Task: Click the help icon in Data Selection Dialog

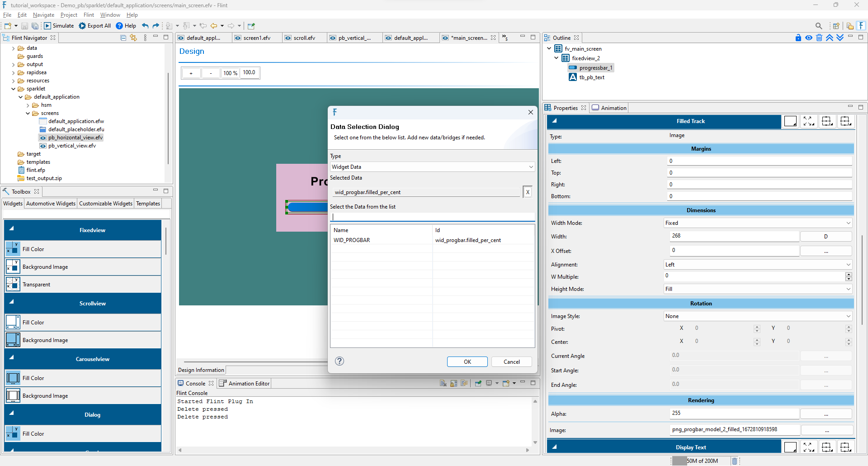Action: click(340, 361)
